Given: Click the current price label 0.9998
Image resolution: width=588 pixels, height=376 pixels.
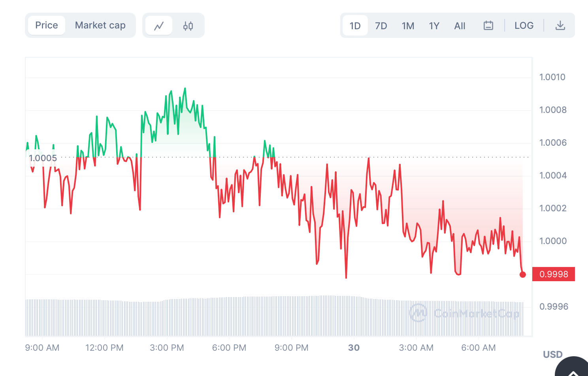Looking at the screenshot, I should tap(554, 274).
